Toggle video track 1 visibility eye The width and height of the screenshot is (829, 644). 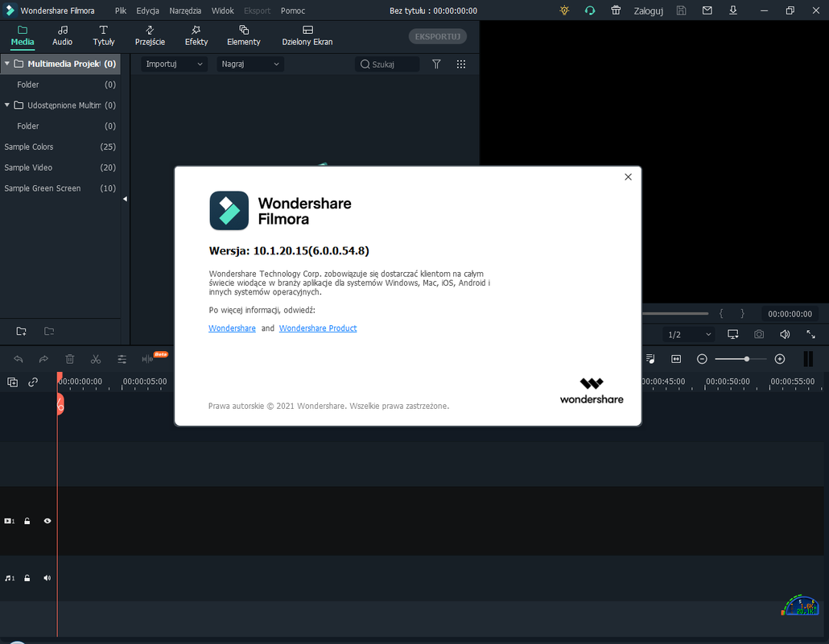[47, 521]
